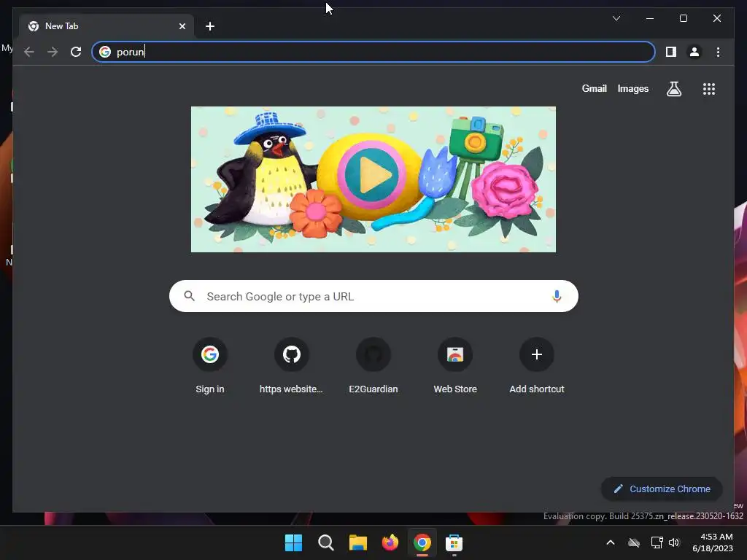Open a new tab with the plus button

[210, 26]
